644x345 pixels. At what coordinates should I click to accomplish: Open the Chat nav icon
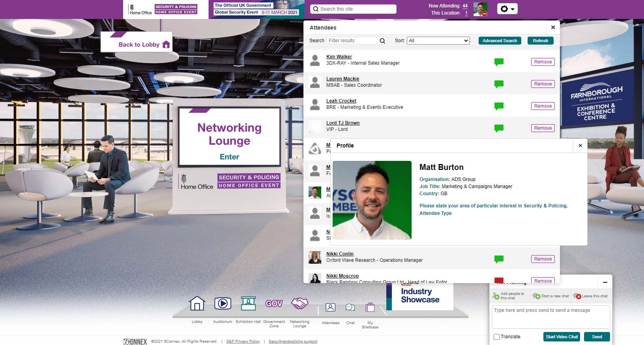click(x=350, y=307)
